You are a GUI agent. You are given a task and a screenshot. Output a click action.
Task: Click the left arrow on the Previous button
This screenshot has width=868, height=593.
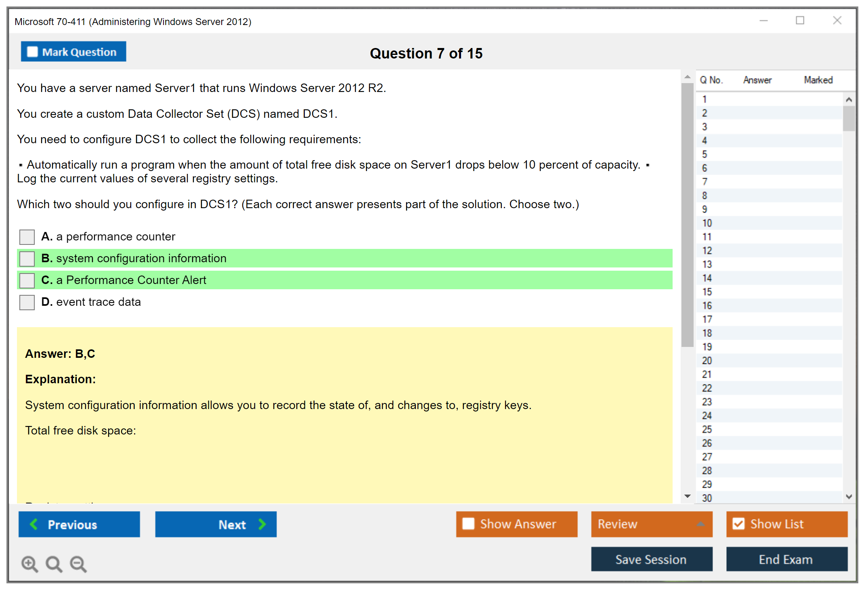(34, 524)
